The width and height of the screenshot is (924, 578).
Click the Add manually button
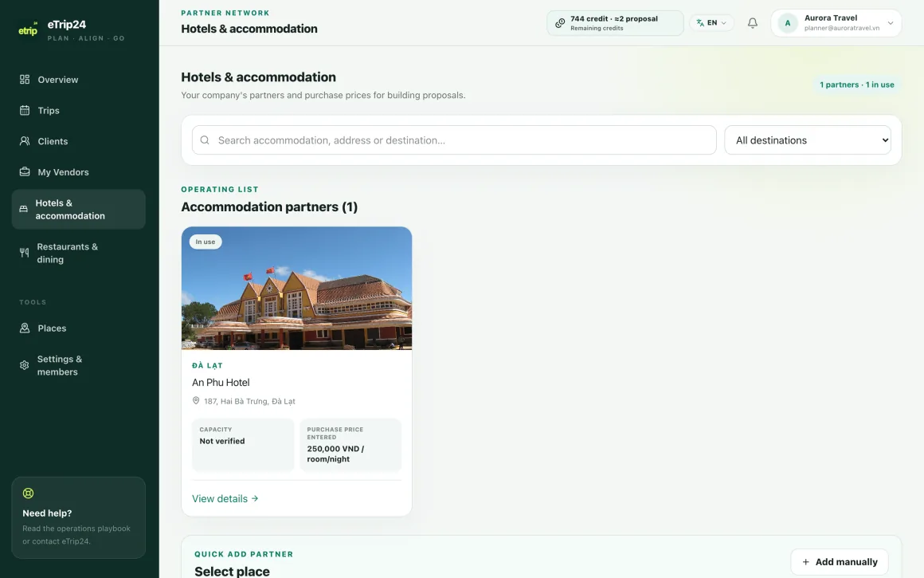point(839,562)
